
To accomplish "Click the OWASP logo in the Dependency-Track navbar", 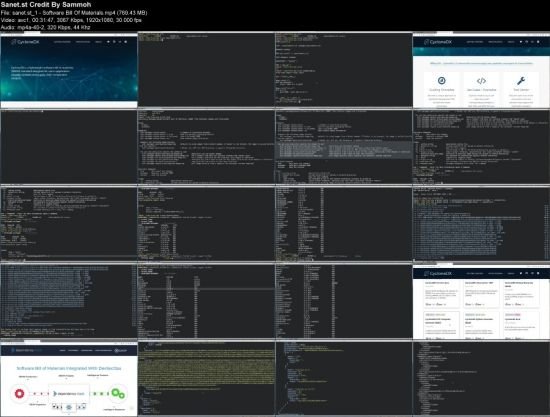I will (121, 350).
